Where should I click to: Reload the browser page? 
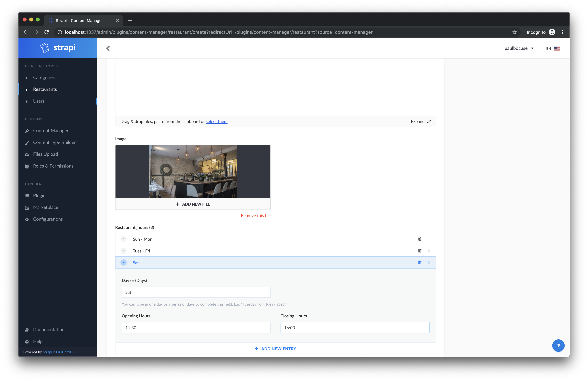[47, 32]
